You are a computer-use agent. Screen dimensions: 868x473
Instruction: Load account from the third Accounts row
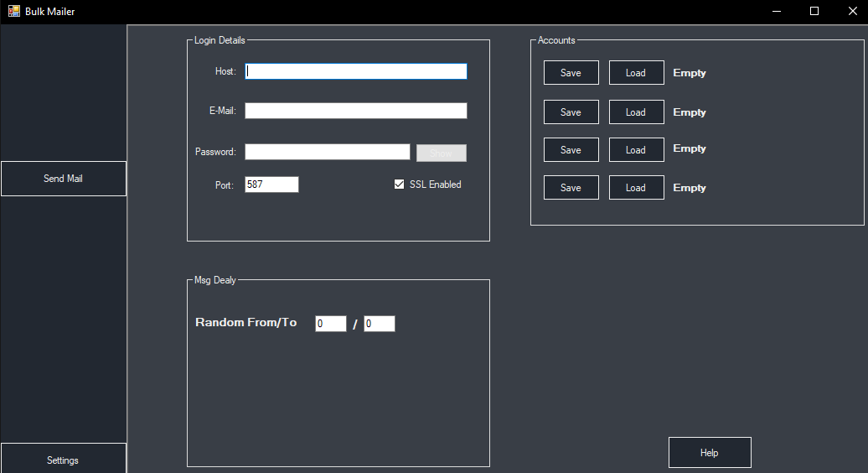click(x=636, y=149)
